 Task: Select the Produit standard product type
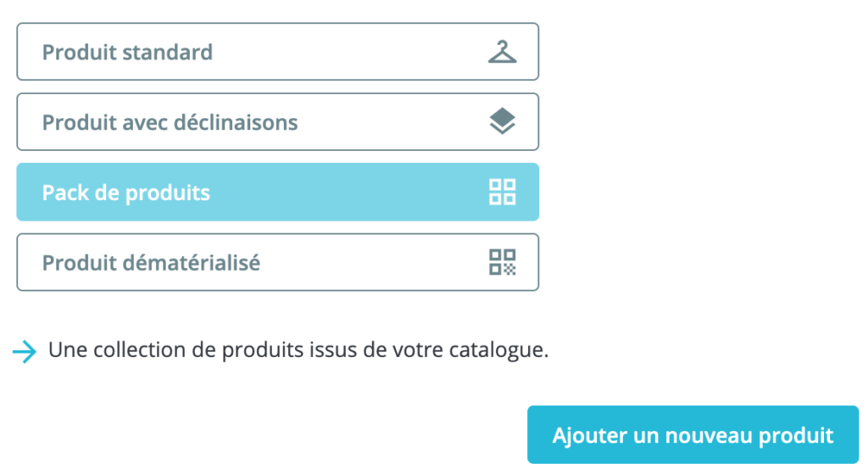tap(277, 52)
